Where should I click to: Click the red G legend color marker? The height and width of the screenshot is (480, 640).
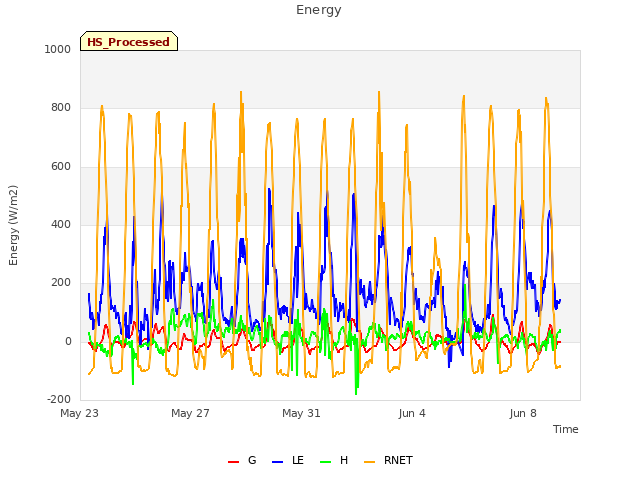point(233,462)
